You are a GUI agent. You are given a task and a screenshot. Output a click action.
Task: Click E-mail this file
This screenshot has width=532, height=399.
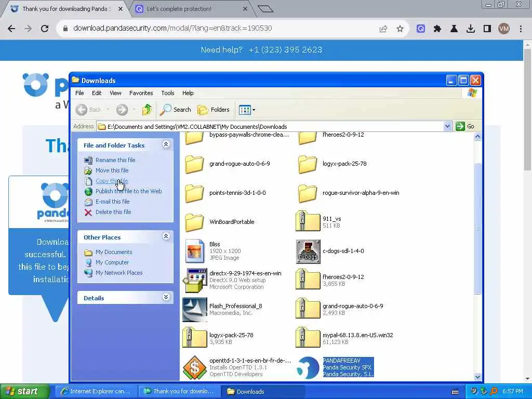(112, 202)
